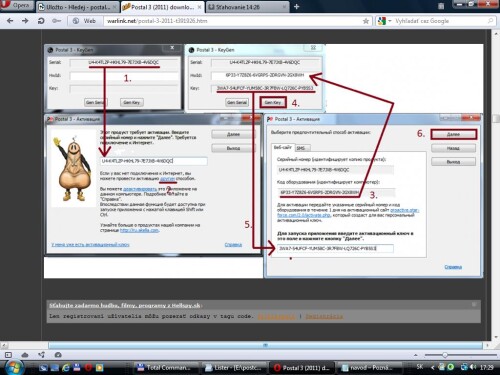This screenshot has width=500, height=375.
Task: Switch to the Postal 3 (2011) download tab
Action: (162, 7)
